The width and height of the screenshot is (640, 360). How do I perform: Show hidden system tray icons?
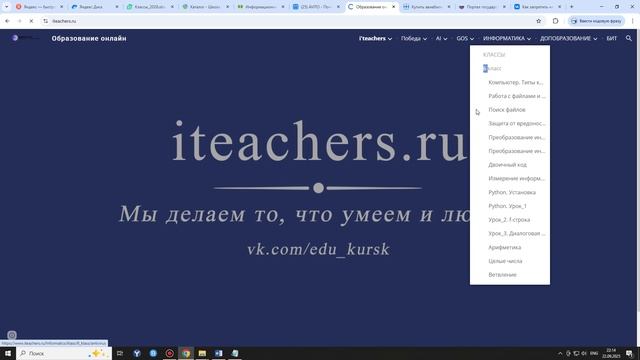(x=560, y=353)
